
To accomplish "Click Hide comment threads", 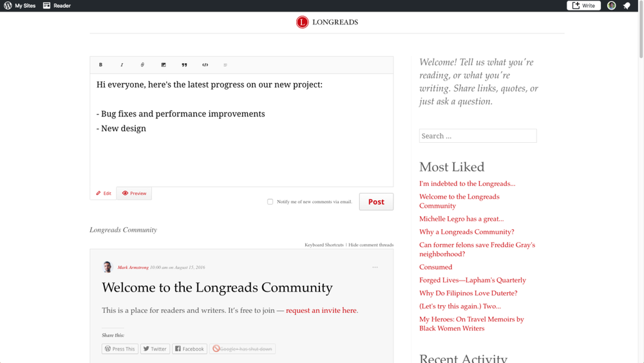I will click(x=371, y=245).
